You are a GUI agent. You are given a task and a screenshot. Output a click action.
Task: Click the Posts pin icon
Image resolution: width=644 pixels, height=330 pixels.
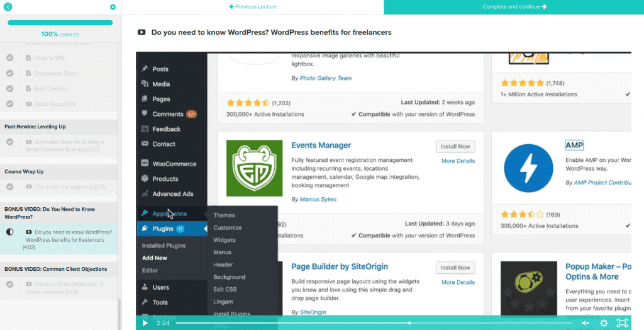pos(145,69)
